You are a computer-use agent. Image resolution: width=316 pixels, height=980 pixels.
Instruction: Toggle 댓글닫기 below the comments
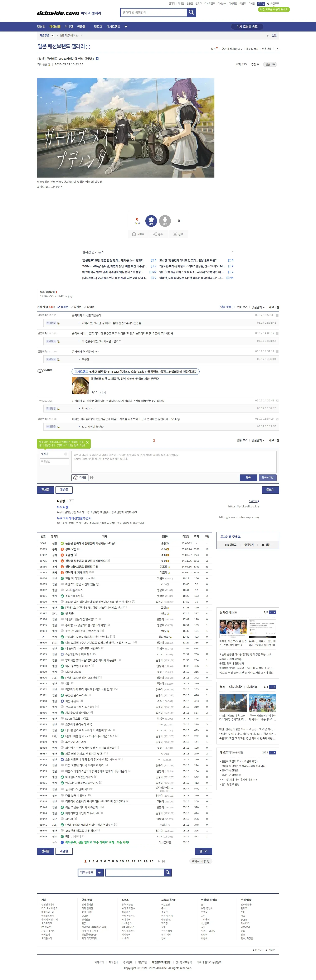click(258, 440)
